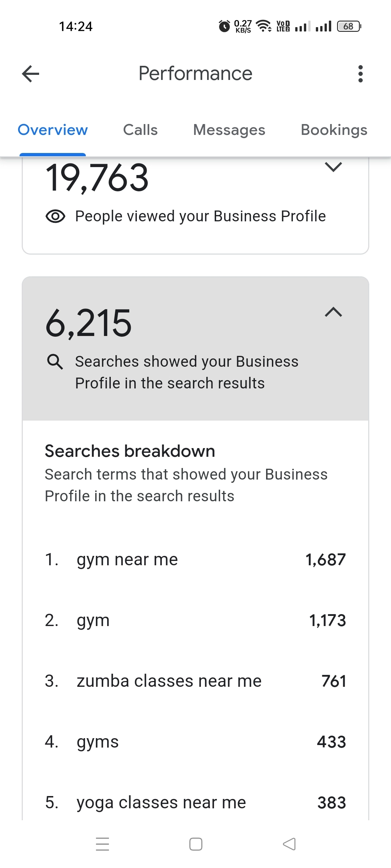Expand the profile views card chevron

(x=333, y=167)
